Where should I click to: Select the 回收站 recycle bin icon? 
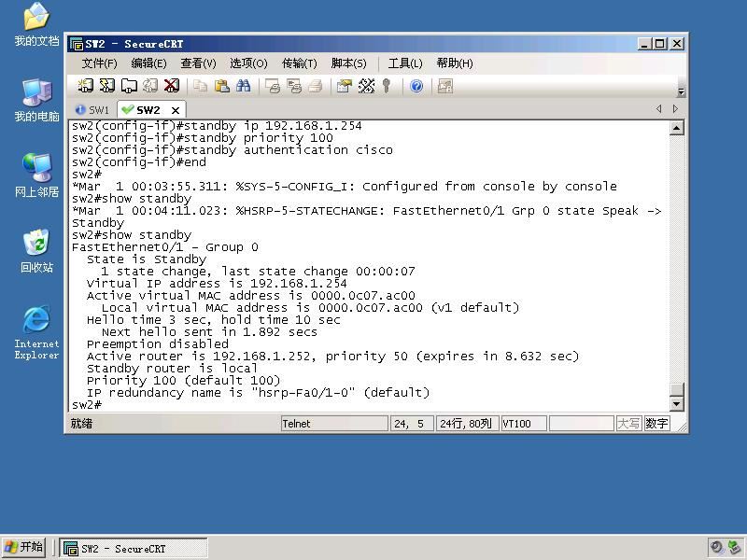pos(36,251)
